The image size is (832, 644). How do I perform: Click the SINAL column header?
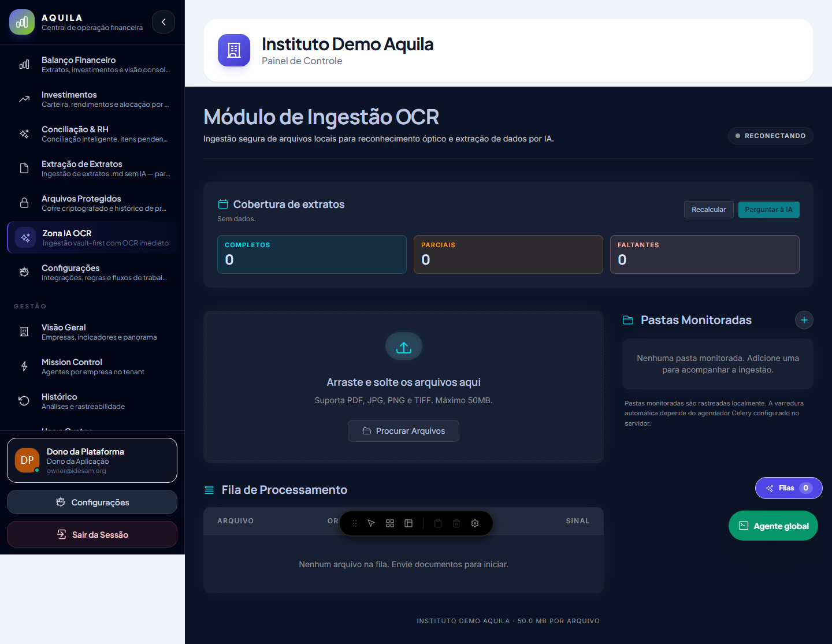pos(578,521)
